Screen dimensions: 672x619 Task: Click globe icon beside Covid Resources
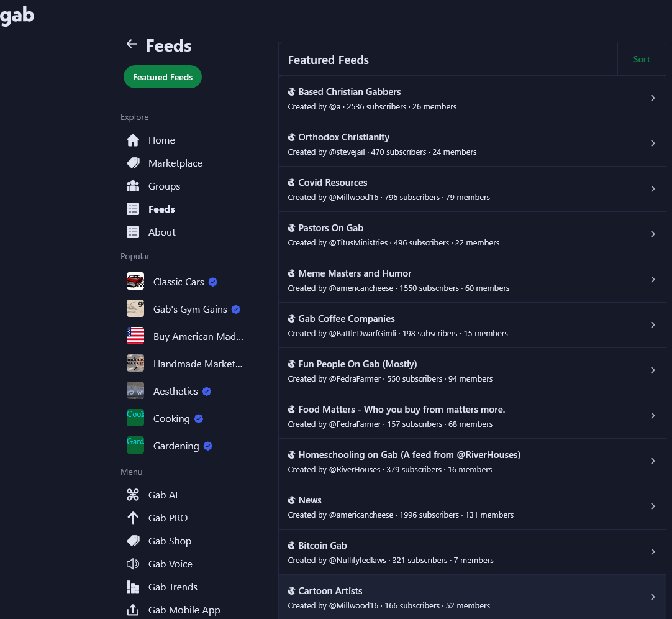click(x=291, y=183)
